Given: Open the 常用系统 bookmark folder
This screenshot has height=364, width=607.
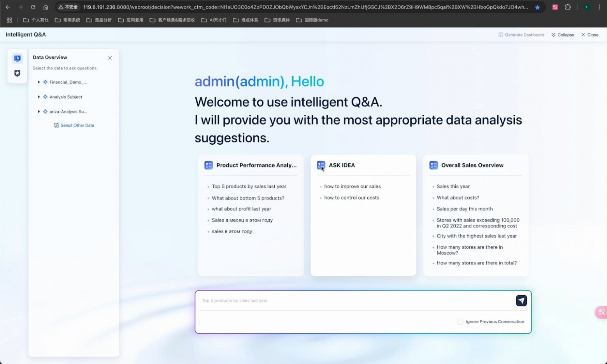Looking at the screenshot, I should pyautogui.click(x=67, y=20).
